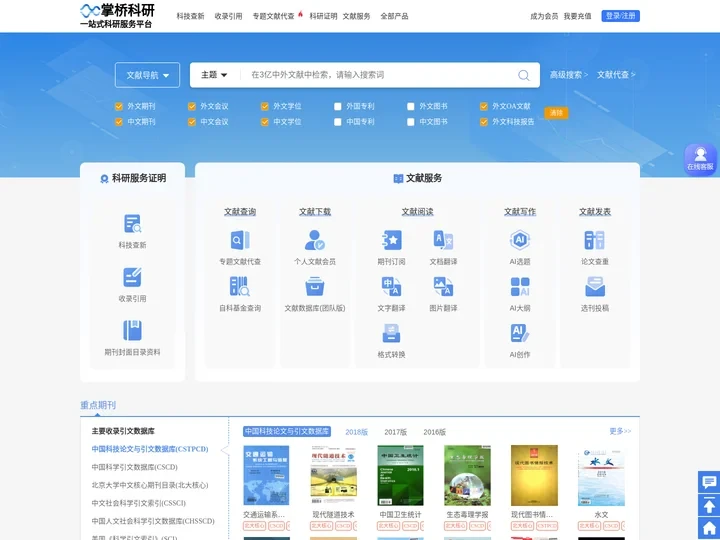Open 文档翻译 icon

click(x=443, y=240)
